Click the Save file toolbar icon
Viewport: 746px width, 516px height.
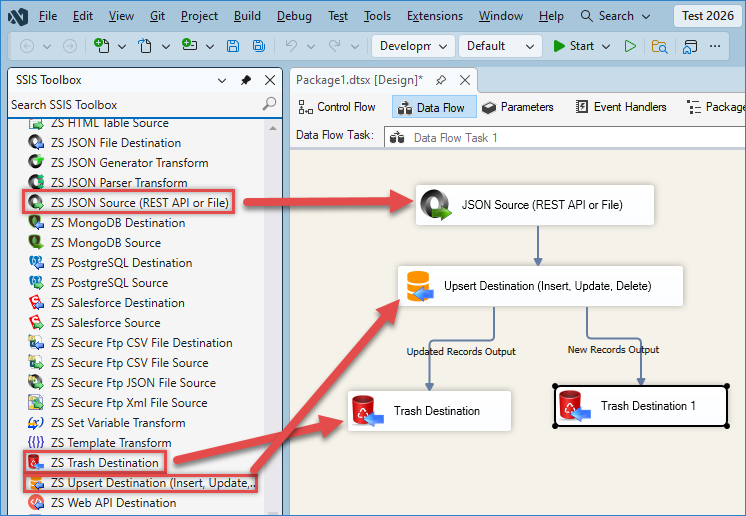[233, 46]
